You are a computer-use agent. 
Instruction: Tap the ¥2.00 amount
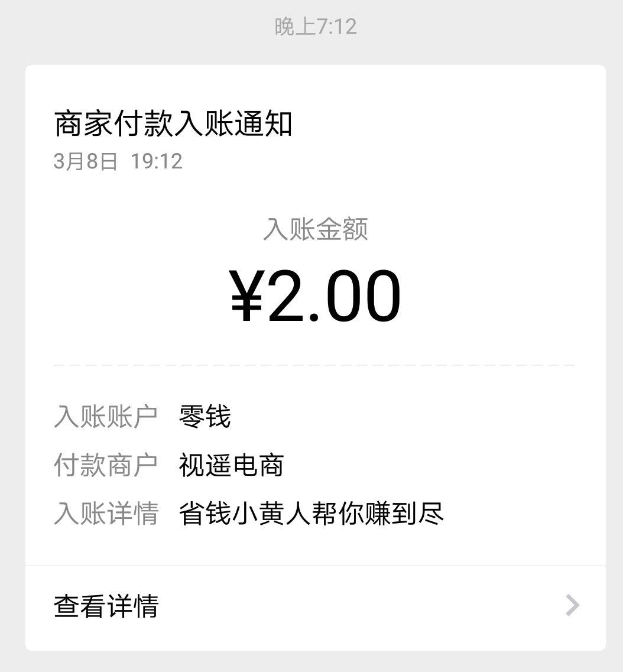pyautogui.click(x=316, y=296)
